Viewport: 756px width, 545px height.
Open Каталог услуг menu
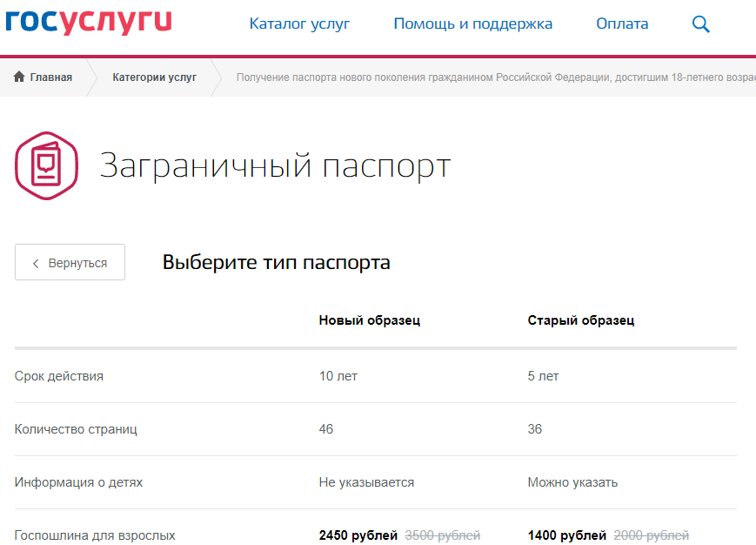299,24
